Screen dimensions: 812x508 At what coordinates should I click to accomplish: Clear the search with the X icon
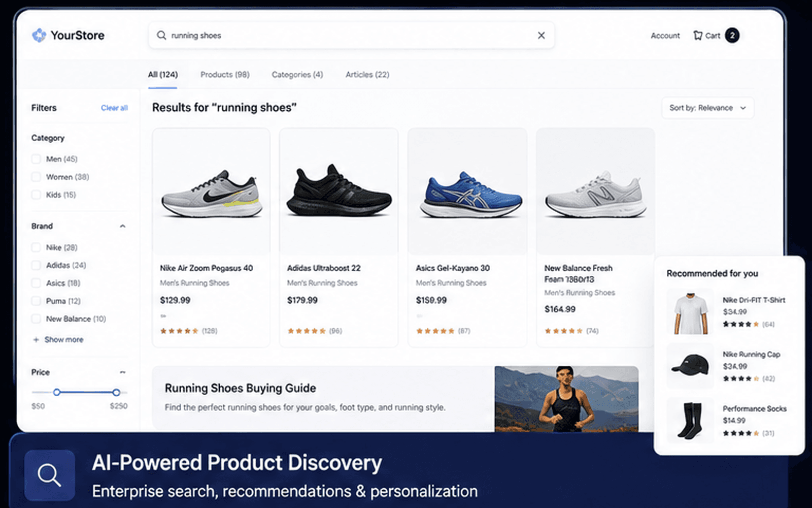click(542, 35)
